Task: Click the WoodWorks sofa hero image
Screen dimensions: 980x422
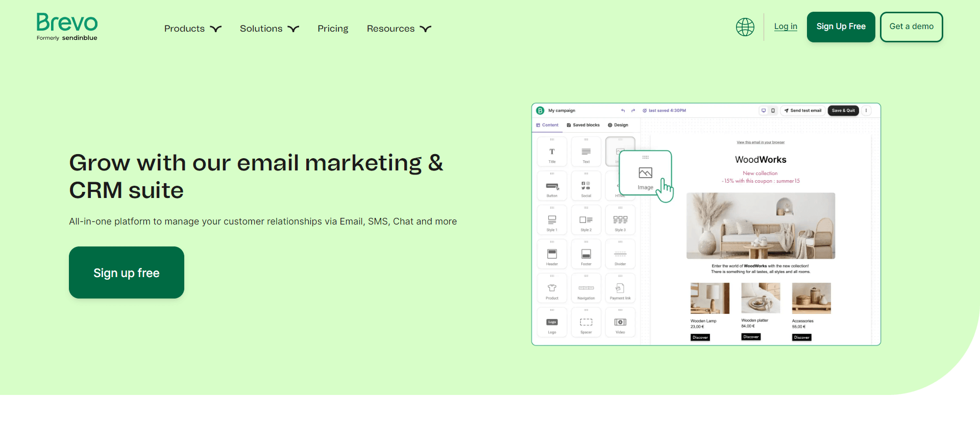Action: pos(761,226)
